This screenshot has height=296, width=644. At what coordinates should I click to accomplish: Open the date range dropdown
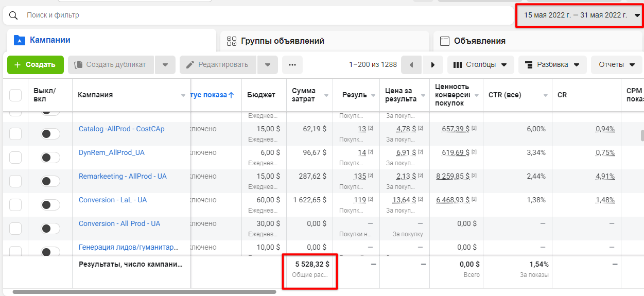point(580,15)
